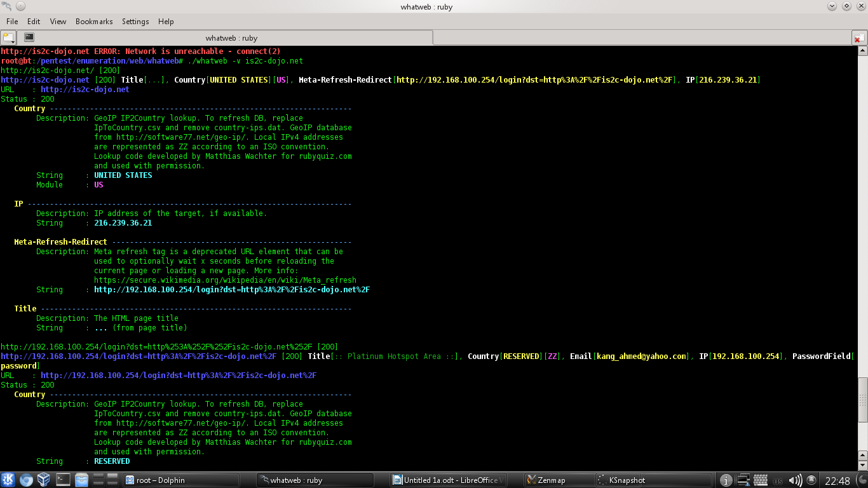Open the File menu

(x=12, y=21)
